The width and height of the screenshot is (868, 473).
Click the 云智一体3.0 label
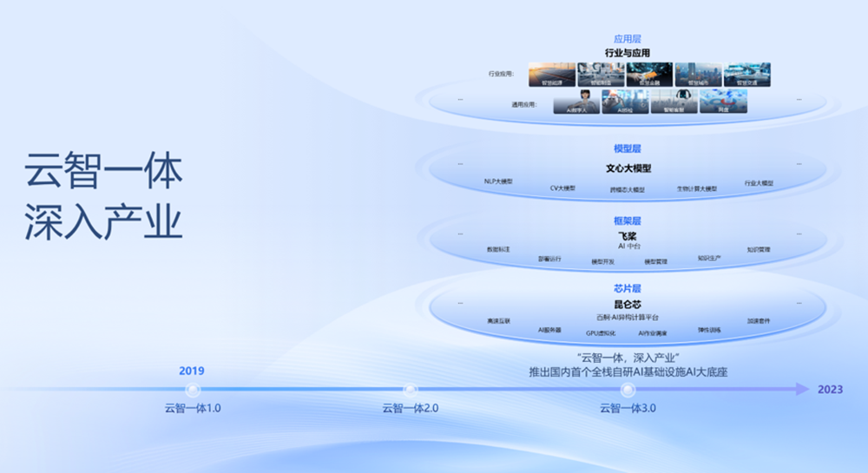click(x=628, y=408)
